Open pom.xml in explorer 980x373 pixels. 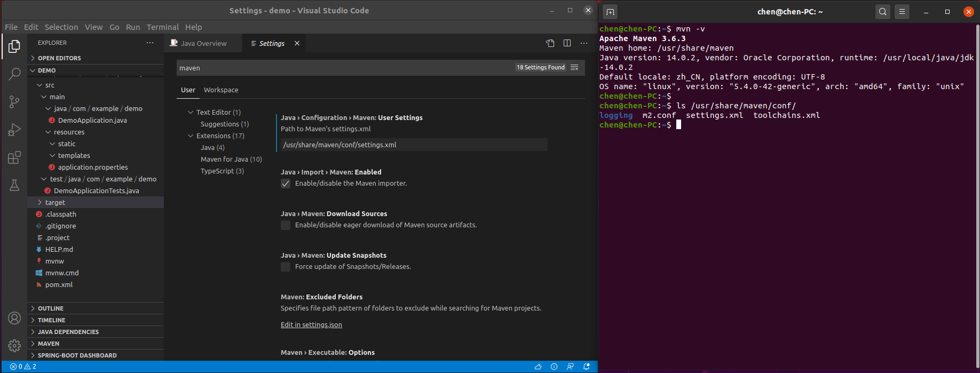tap(59, 284)
